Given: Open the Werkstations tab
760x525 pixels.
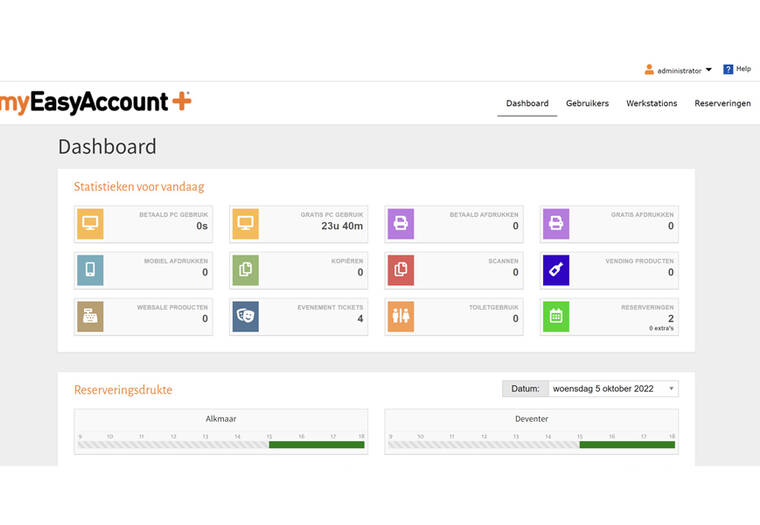Looking at the screenshot, I should 651,103.
